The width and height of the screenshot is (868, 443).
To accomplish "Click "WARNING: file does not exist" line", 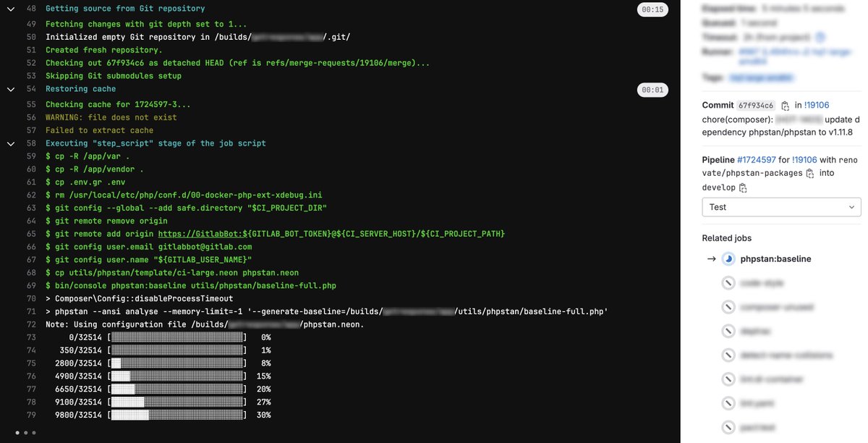I will click(x=111, y=117).
